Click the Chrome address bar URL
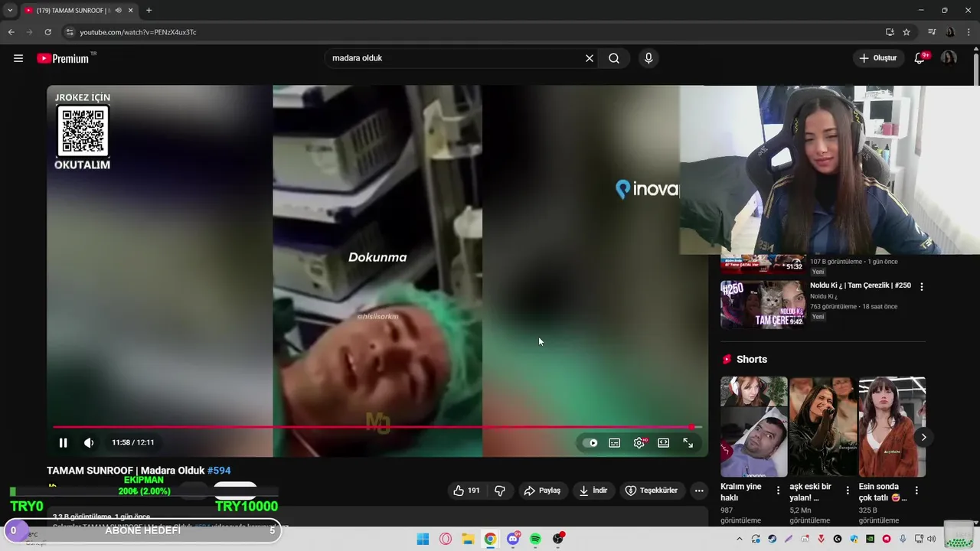Viewport: 980px width, 551px height. (138, 32)
